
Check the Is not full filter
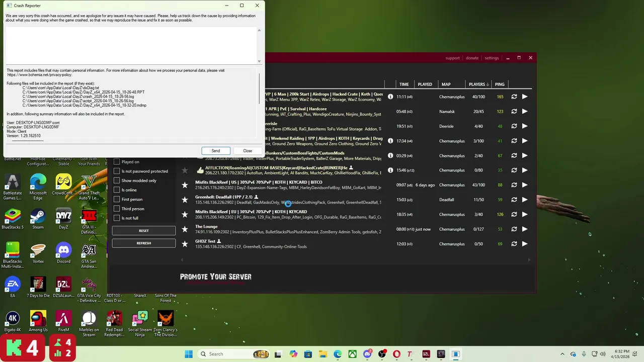117,218
